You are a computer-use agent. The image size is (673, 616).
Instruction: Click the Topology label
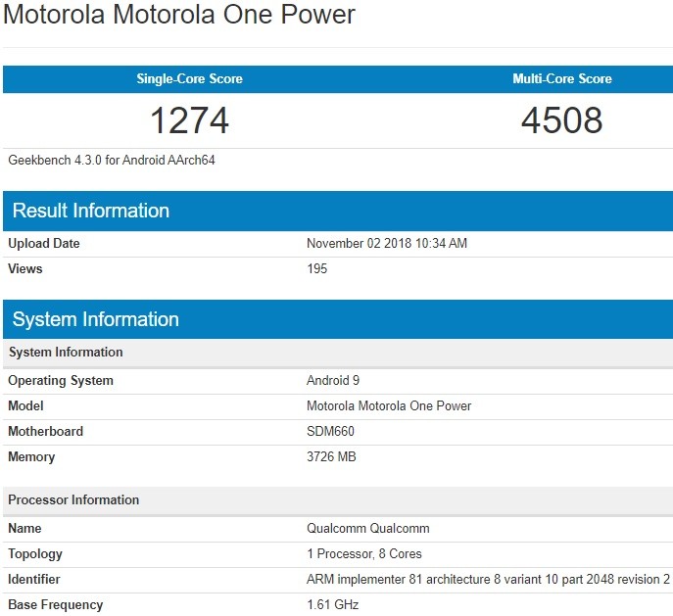pyautogui.click(x=35, y=553)
